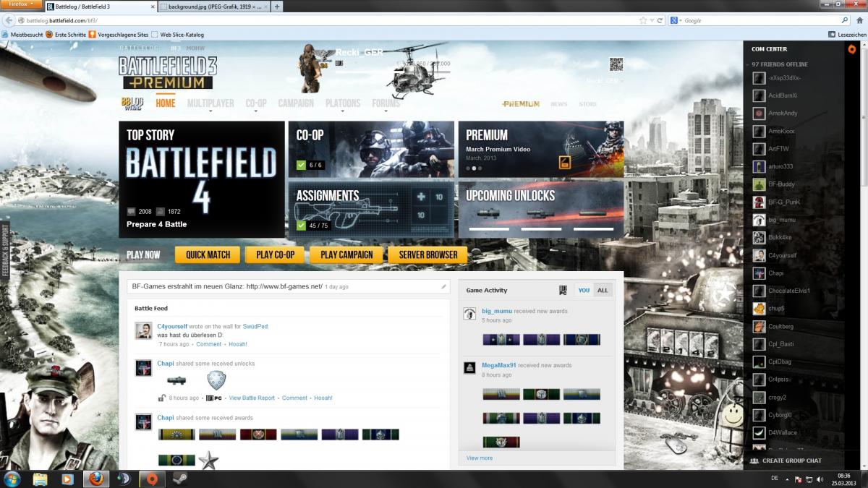Open the Feedback & Support side tab

(5, 250)
